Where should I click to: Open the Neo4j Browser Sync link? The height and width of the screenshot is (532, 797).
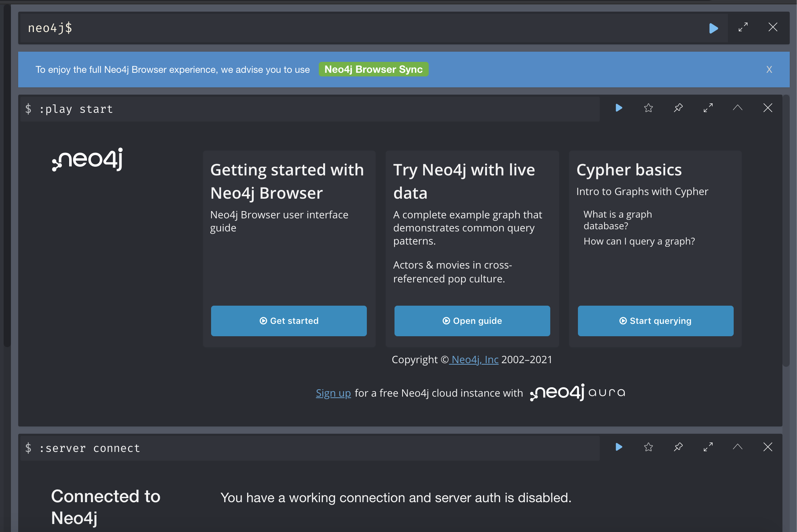pyautogui.click(x=373, y=70)
